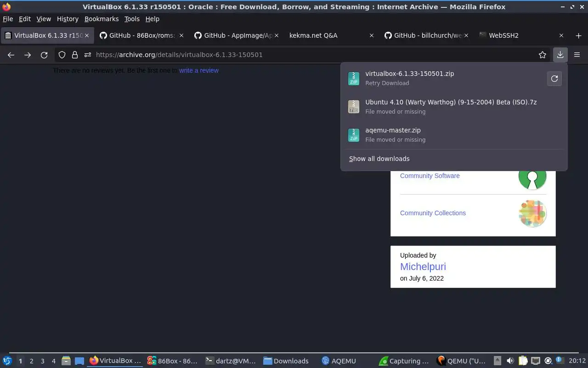Click the Community Software thumbnail image
Screen dimensions: 588x368
[532, 176]
